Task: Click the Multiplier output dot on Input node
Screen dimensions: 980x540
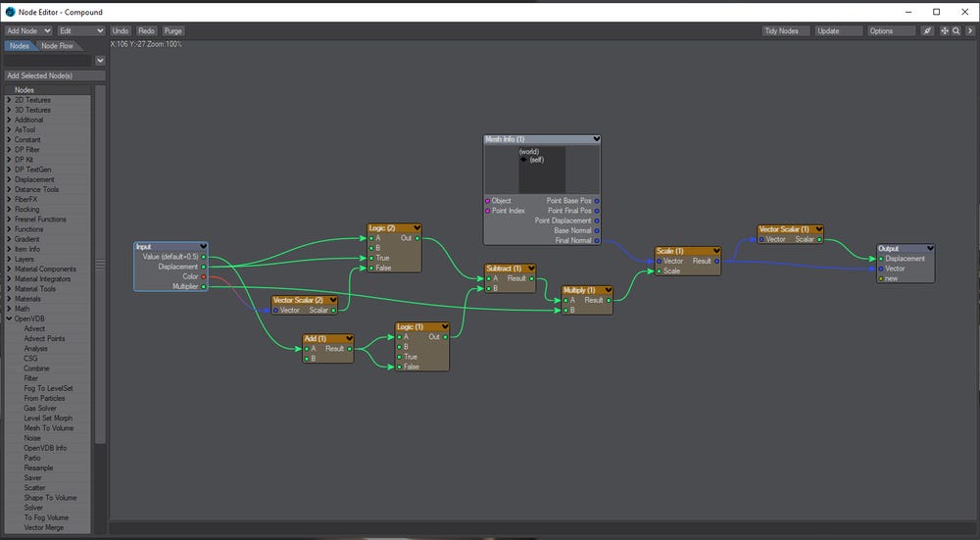Action: [204, 287]
